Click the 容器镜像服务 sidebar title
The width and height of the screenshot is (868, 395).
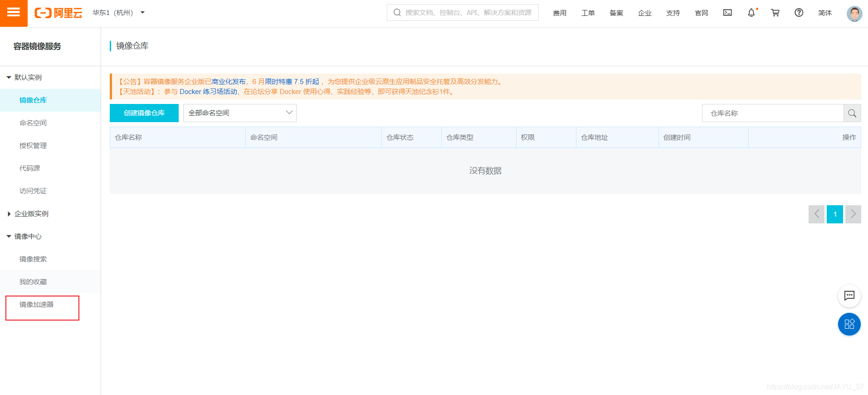click(x=37, y=46)
